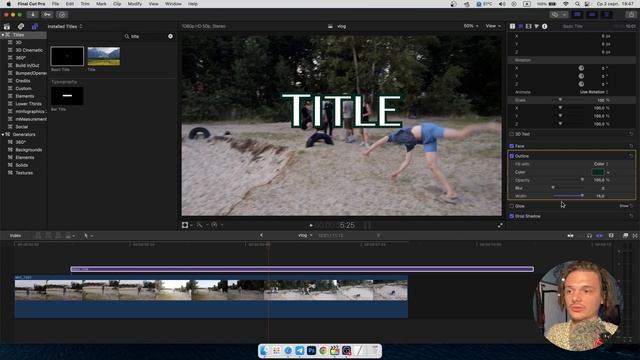Reset the Outline parameters arrow

tap(631, 156)
